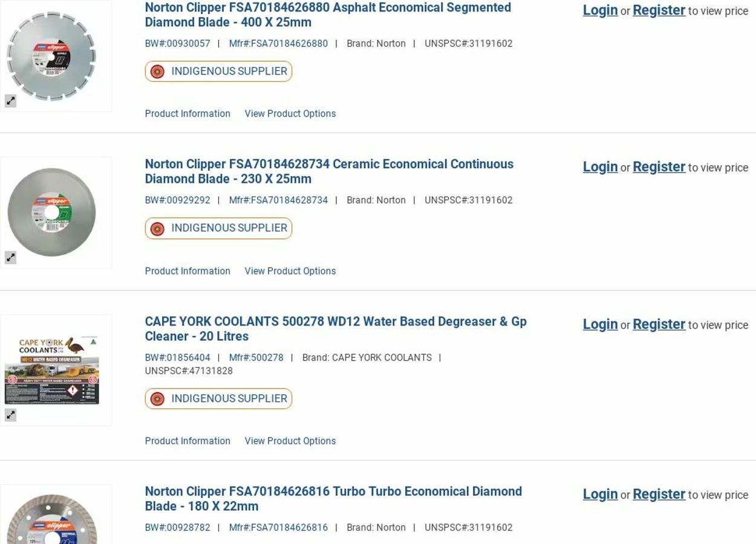Image resolution: width=756 pixels, height=544 pixels.
Task: Click Indigenous Supplier badge on WD12 Degreaser
Action: click(x=218, y=399)
